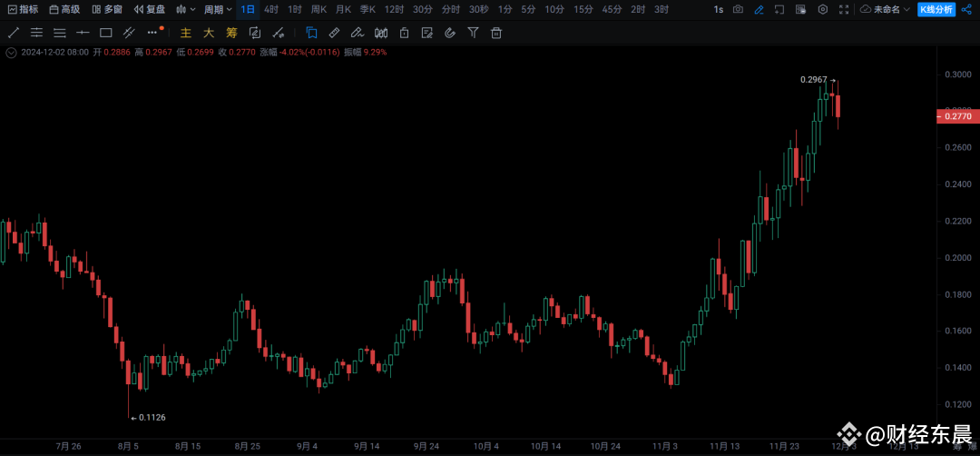Screen dimensions: 980x456
Task: Switch to the 15分 timeframe
Action: (x=583, y=9)
